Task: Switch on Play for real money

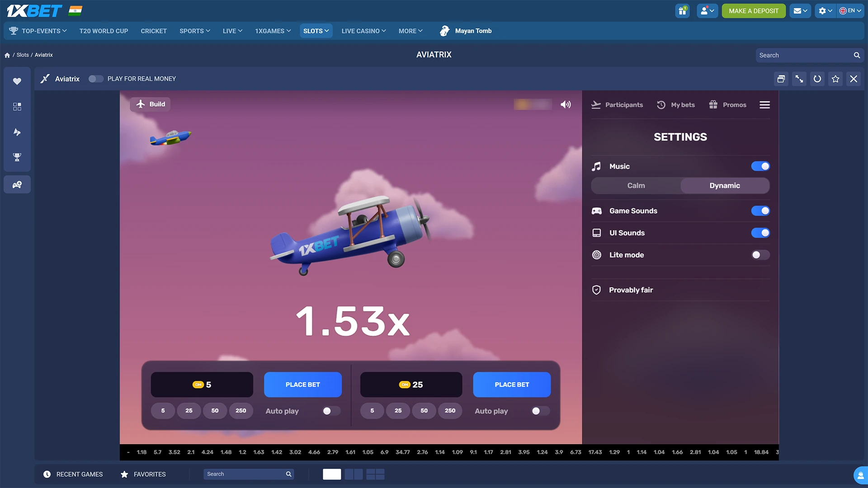Action: pos(96,79)
